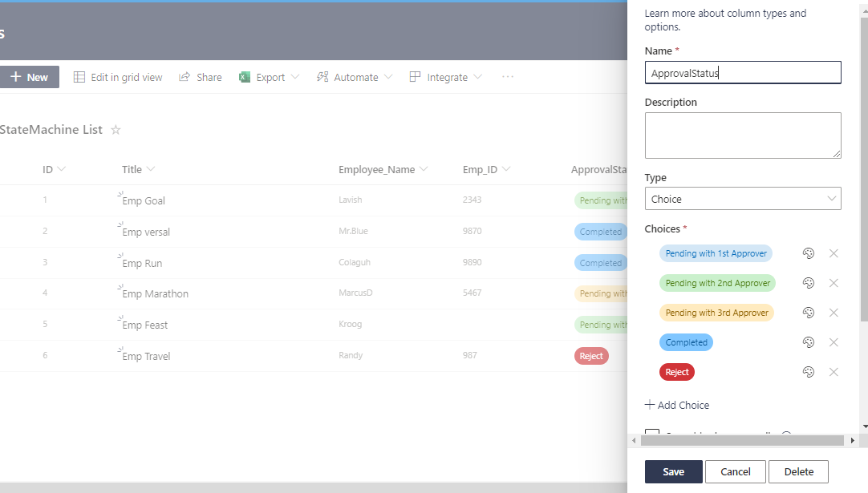The height and width of the screenshot is (493, 868).
Task: Delete the Reject choice using its X icon
Action: pyautogui.click(x=834, y=371)
